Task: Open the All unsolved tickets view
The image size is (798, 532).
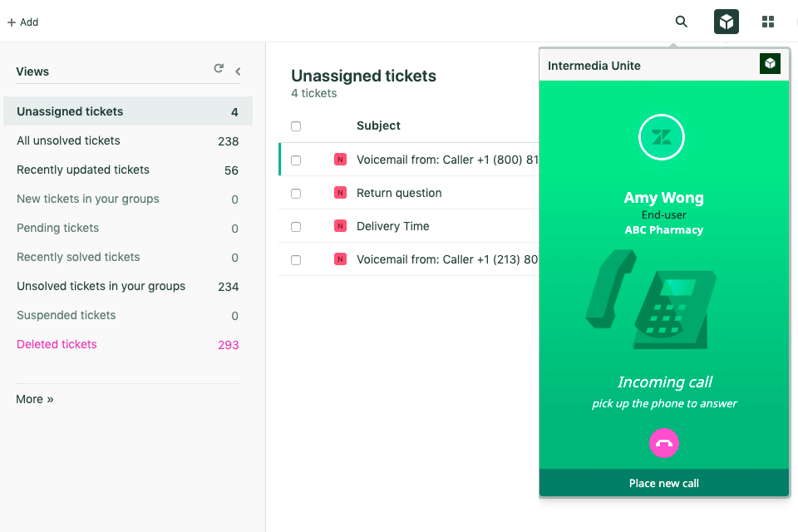Action: 68,140
